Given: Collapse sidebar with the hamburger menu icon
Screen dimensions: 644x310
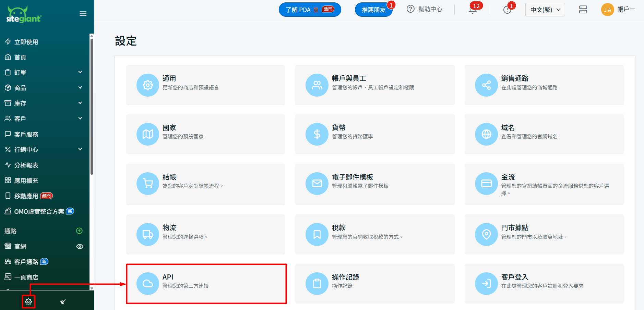Looking at the screenshot, I should [x=83, y=14].
